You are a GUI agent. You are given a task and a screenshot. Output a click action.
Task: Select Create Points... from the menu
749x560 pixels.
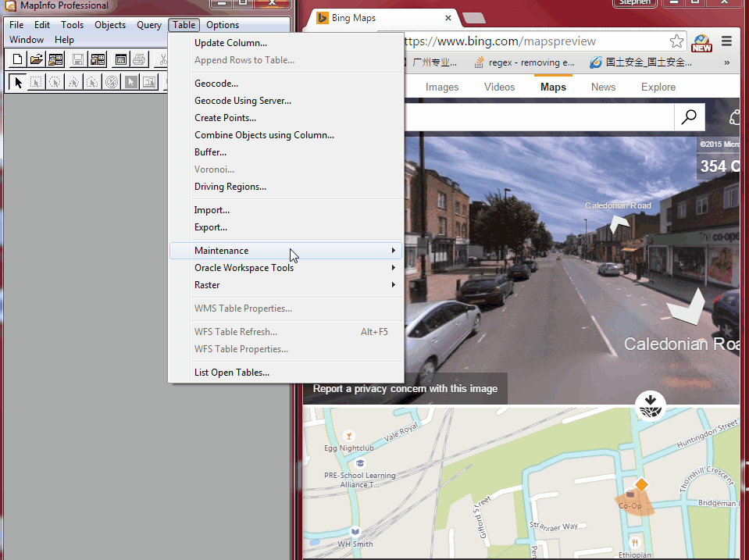pos(286,117)
